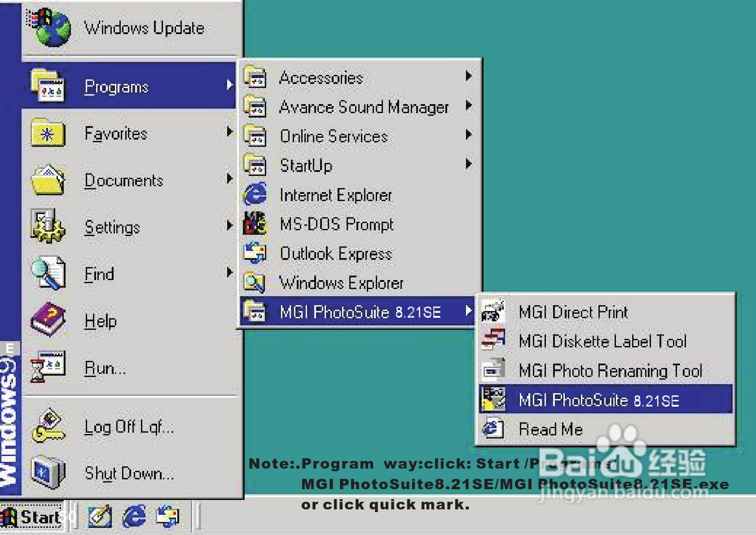
Task: Click the Documents label in Start menu
Action: tap(124, 180)
